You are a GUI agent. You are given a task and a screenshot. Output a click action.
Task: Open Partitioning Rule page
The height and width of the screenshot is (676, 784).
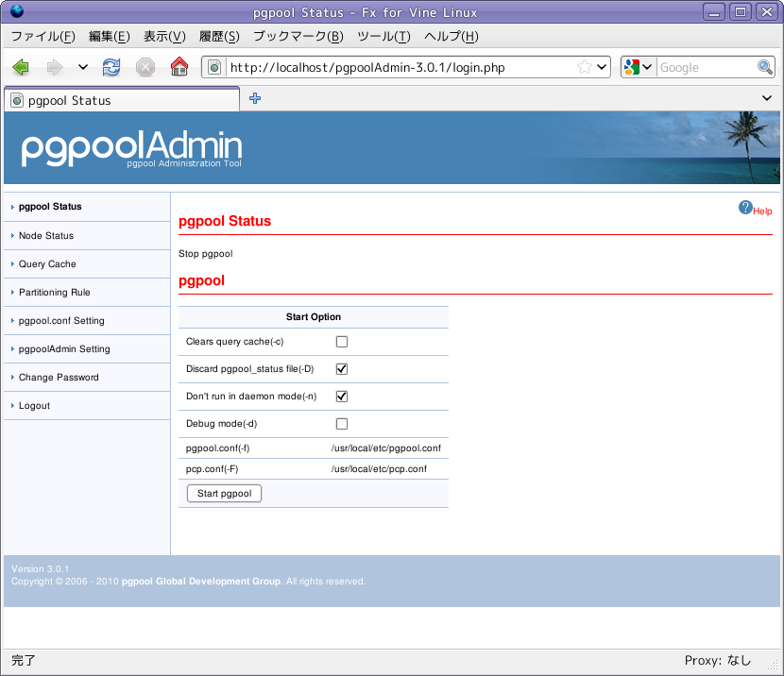(55, 293)
